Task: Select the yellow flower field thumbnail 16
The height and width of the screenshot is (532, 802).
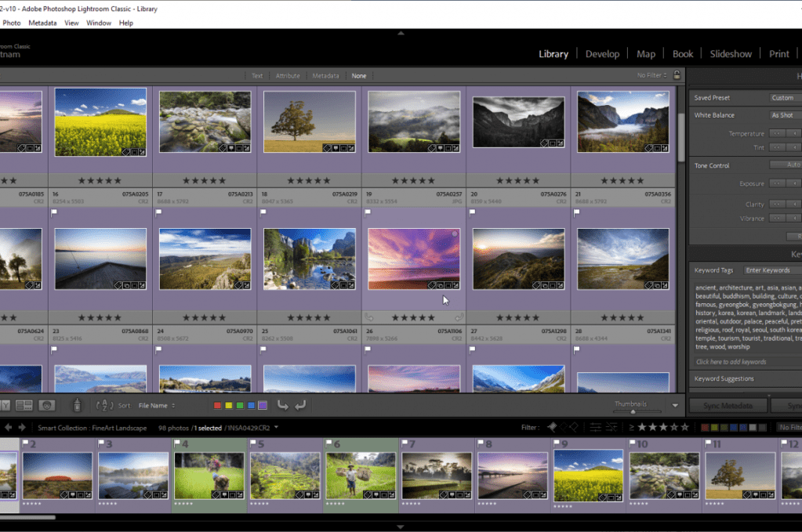Action: [x=100, y=121]
